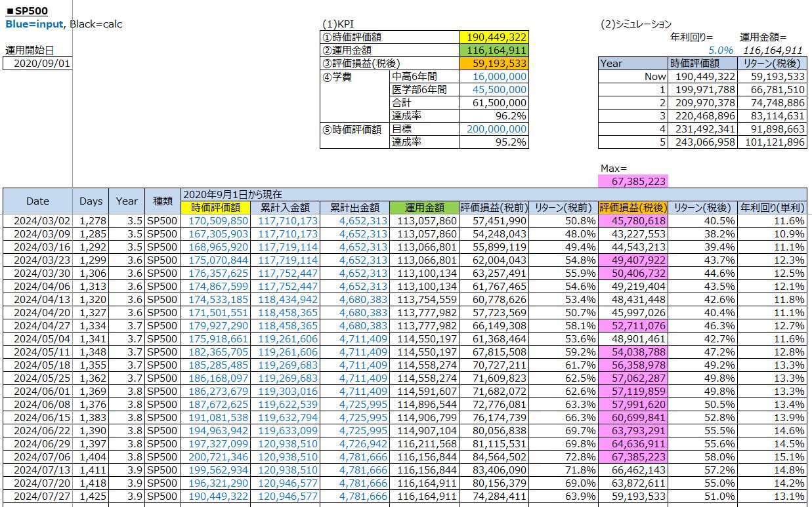Image resolution: width=812 pixels, height=507 pixels.
Task: Select the orange 評価損益(税後) table column header
Action: [x=633, y=208]
